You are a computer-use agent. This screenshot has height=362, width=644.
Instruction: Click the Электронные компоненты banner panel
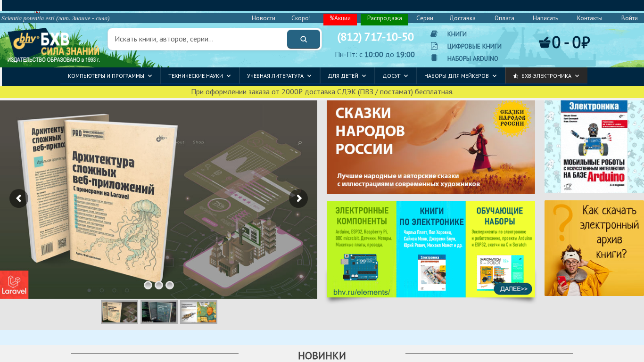click(362, 249)
